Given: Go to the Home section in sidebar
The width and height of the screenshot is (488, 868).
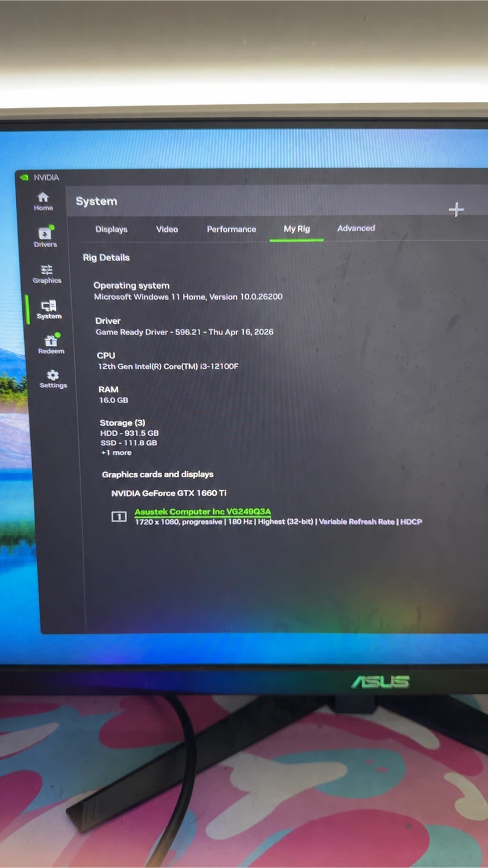Looking at the screenshot, I should [43, 197].
